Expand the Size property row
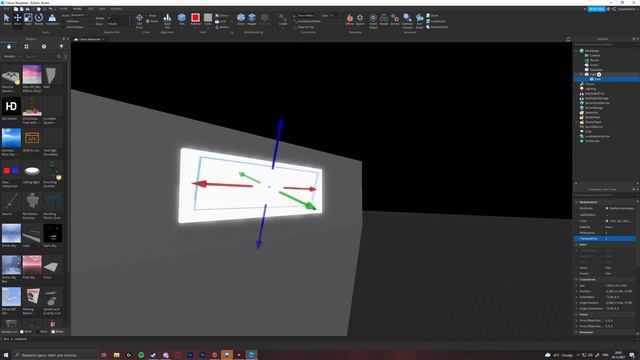The height and width of the screenshot is (360, 640). 576,286
